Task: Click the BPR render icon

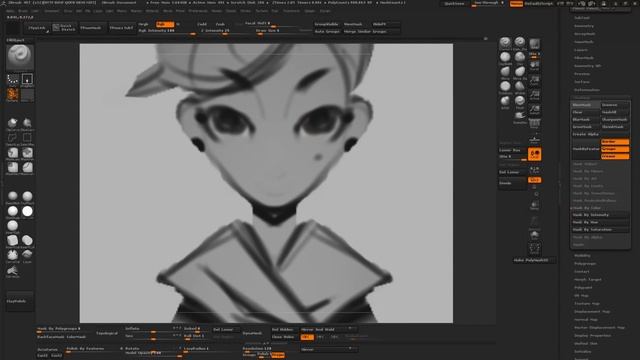Action: pyautogui.click(x=534, y=44)
